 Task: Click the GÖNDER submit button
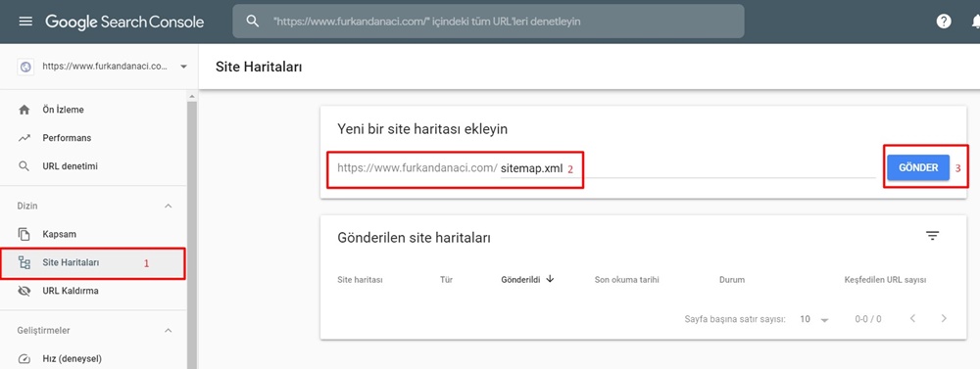coord(918,167)
